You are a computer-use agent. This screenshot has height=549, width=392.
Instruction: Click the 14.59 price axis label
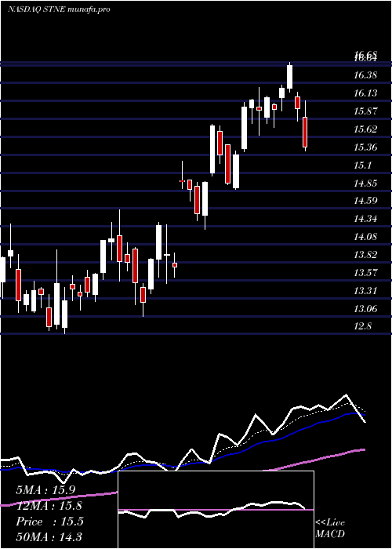pos(365,201)
